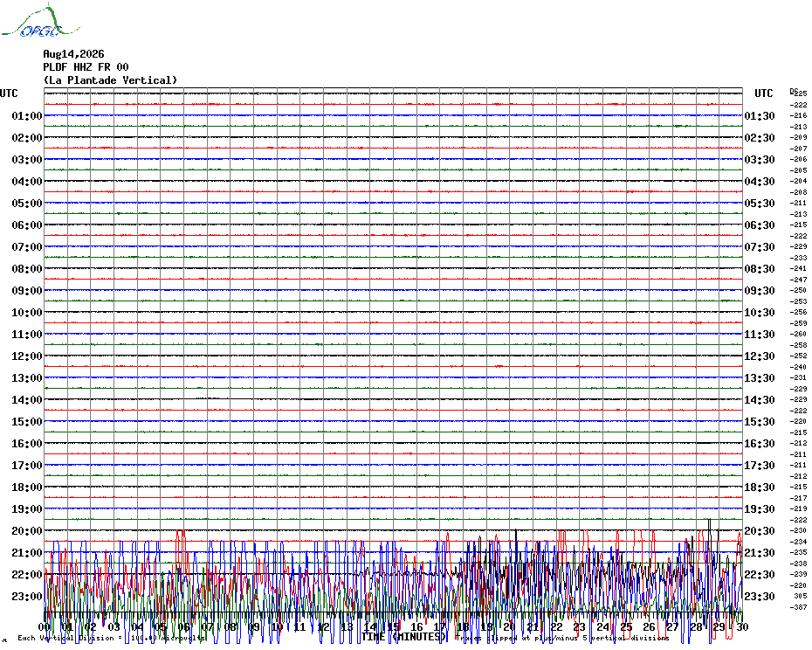Click the title (La Plantade Vertical)
This screenshot has width=812, height=650.
coord(110,80)
